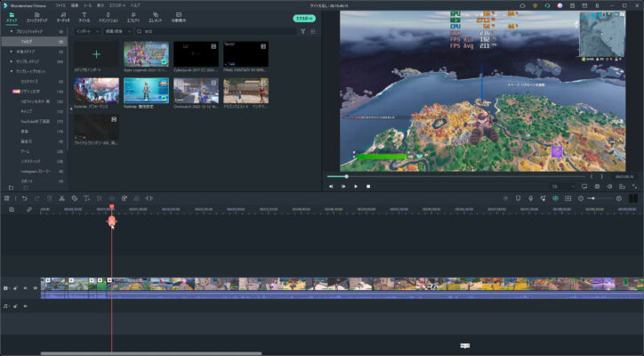The width and height of the screenshot is (644, 356).
Task: Click the green Export button
Action: 304,19
